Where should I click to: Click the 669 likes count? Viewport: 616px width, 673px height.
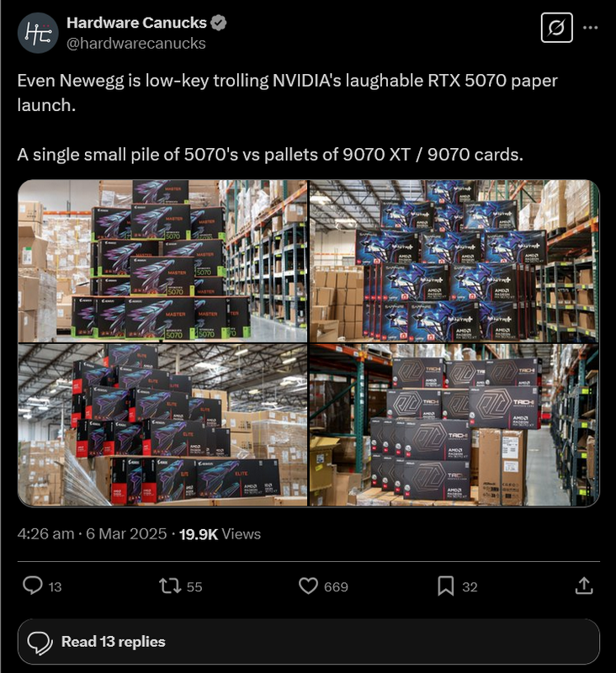pos(336,586)
